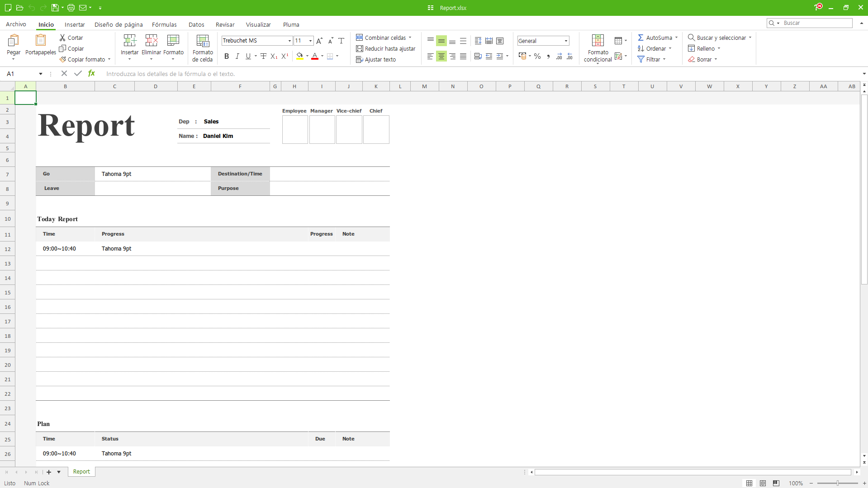Expand the General number format dropdown
This screenshot has height=488, width=868.
(x=566, y=41)
